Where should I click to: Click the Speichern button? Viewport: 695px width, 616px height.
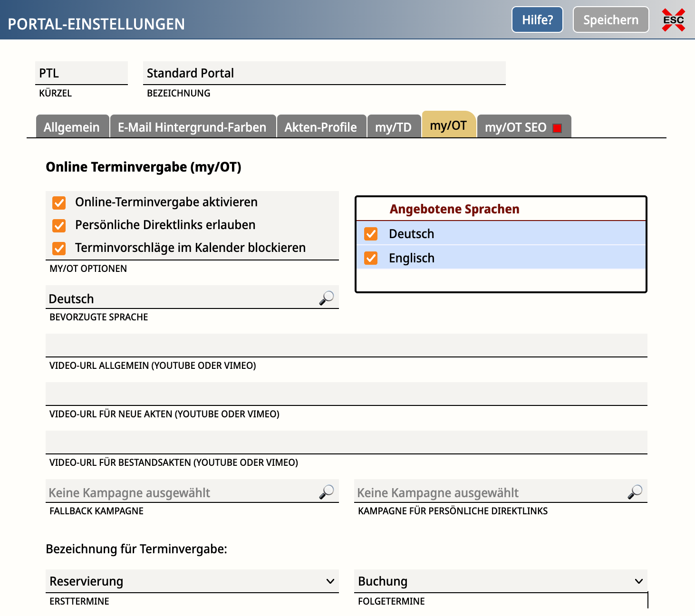click(x=610, y=20)
